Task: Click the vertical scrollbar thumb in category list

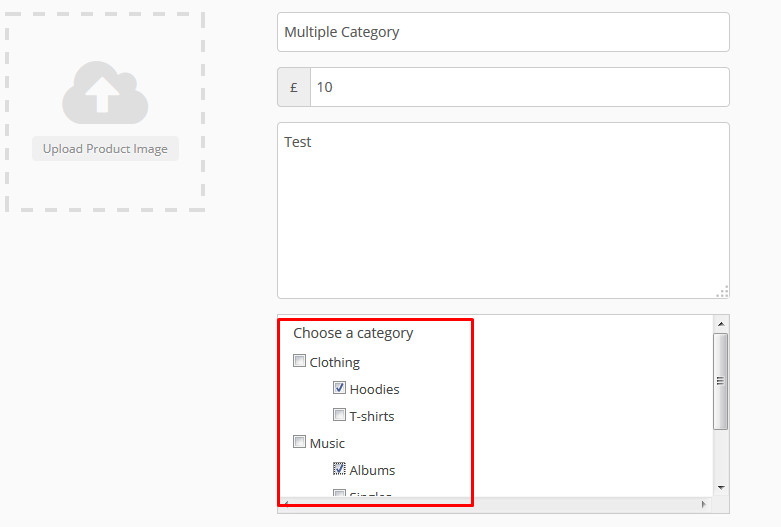Action: coord(720,381)
